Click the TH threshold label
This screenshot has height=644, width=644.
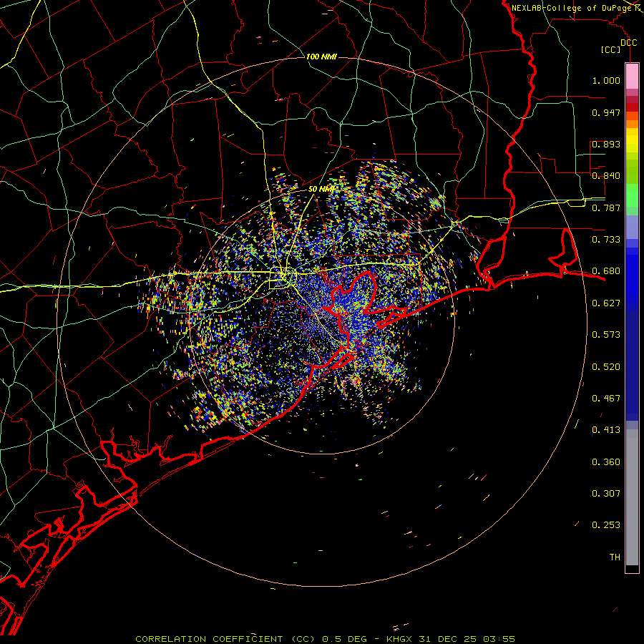[615, 557]
